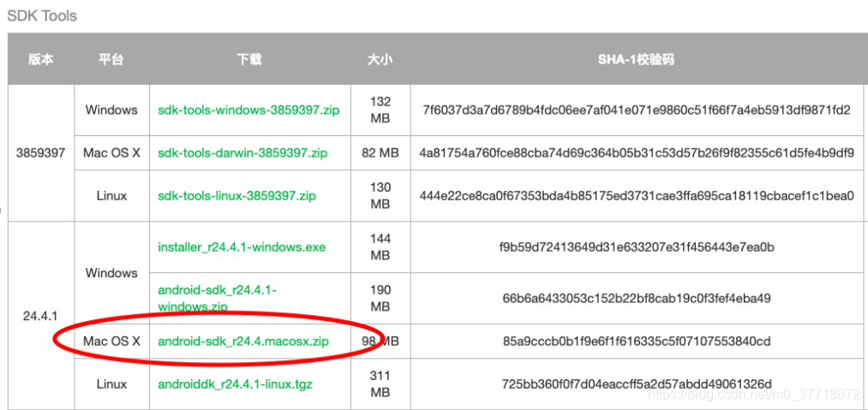Open the installer_r24.4.1-windows.exe link
The image size is (868, 410).
[x=242, y=247]
